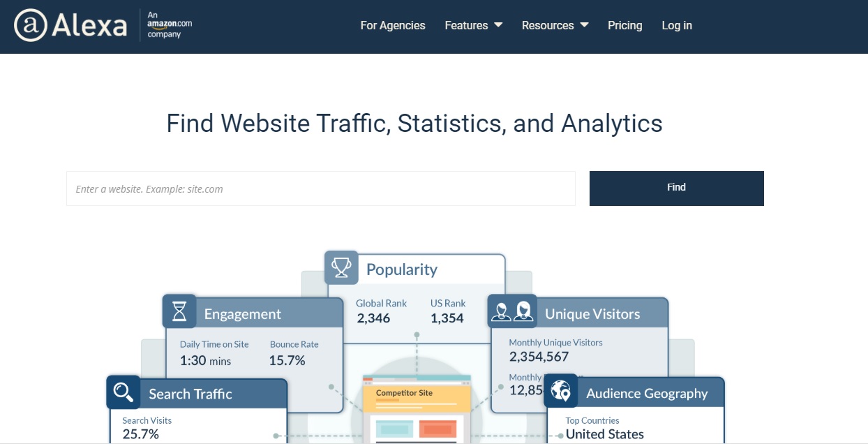Click the US Rank value 1,354
Image resolution: width=868 pixels, height=444 pixels.
447,318
